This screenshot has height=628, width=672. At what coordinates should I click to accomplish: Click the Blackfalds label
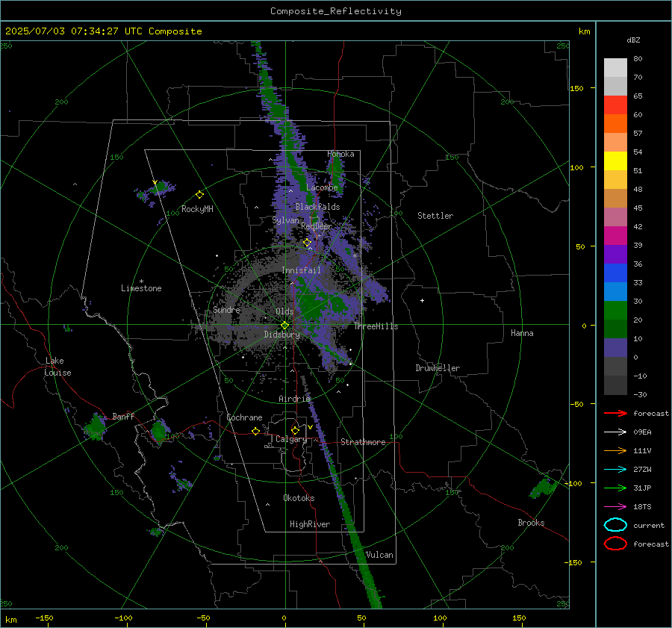click(x=317, y=207)
